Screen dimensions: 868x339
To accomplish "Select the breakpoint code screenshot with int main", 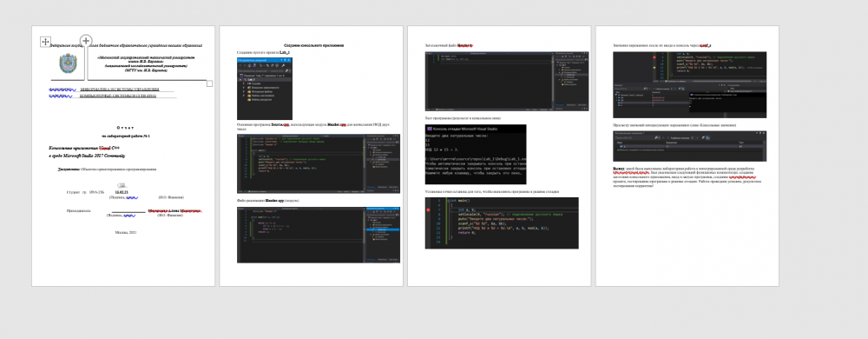I will (x=502, y=223).
